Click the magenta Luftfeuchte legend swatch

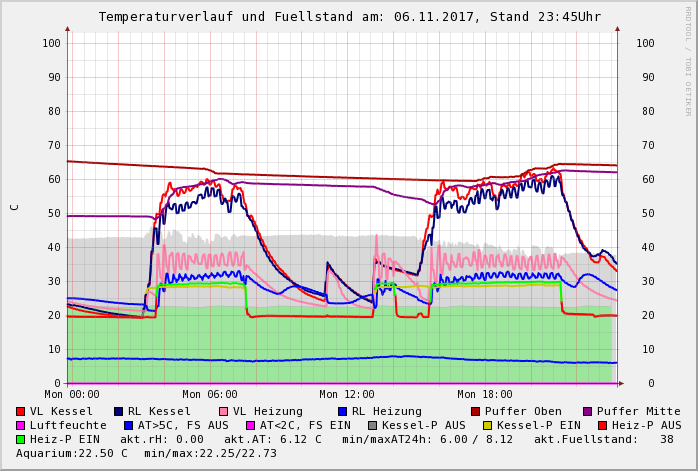pyautogui.click(x=21, y=425)
